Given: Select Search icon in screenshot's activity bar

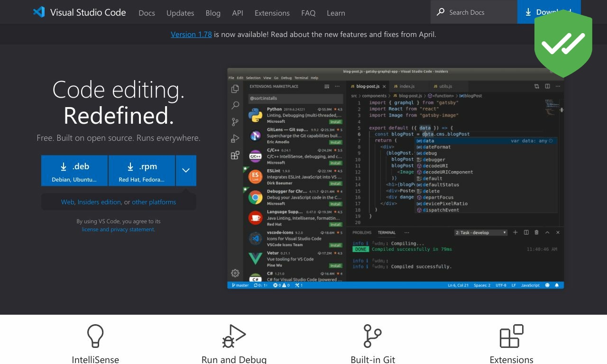Looking at the screenshot, I should click(235, 105).
